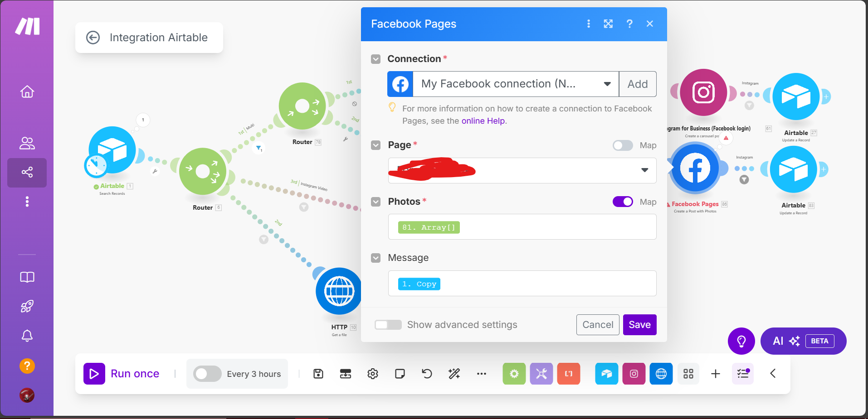868x419 pixels.
Task: Collapse the Page section
Action: tap(375, 145)
